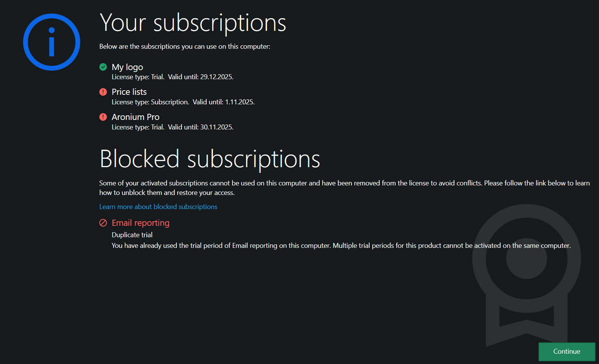Viewport: 599px width, 364px height.
Task: Click the My logo subscription status icon
Action: tap(103, 67)
